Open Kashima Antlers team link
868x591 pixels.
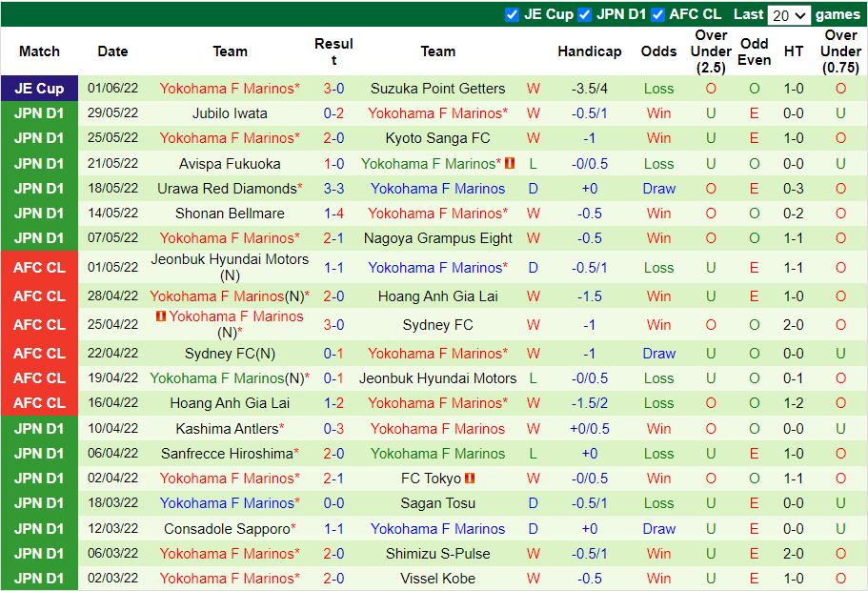pos(227,428)
